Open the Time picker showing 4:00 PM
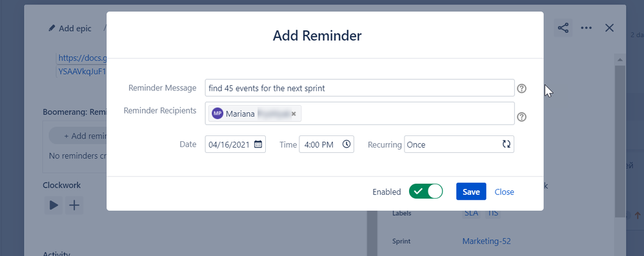644x256 pixels. (327, 144)
